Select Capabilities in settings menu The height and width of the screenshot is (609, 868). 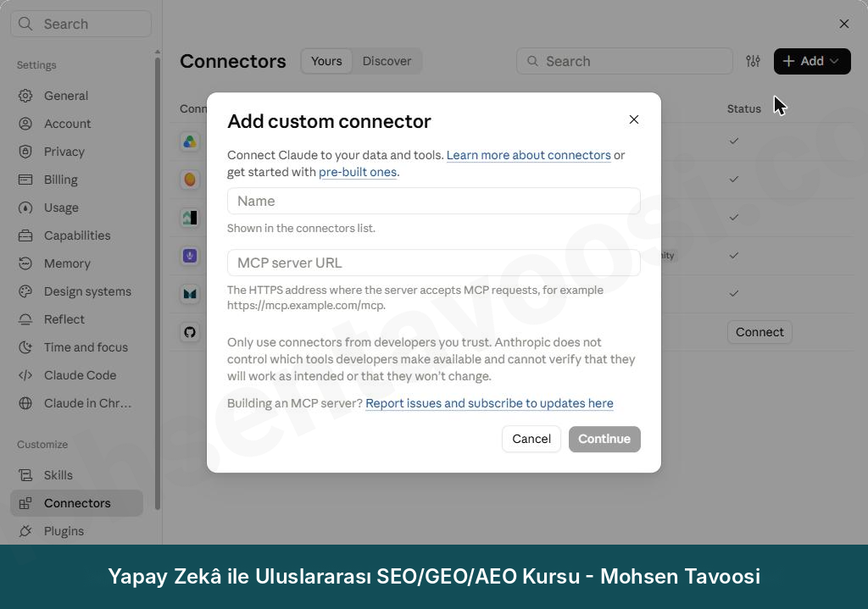(77, 235)
